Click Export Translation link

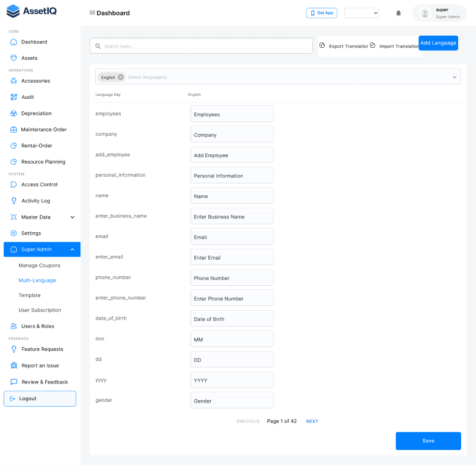[349, 46]
